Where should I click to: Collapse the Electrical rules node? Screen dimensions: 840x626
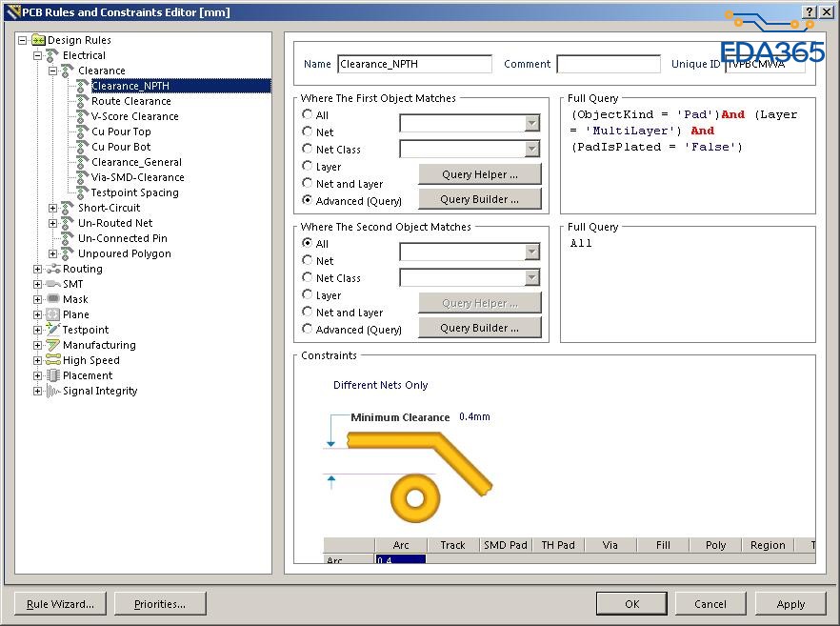point(37,55)
